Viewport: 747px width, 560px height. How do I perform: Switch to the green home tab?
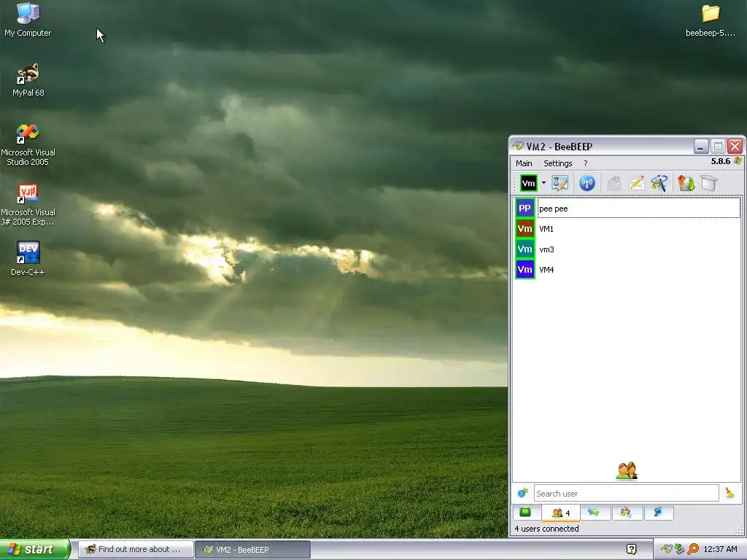pos(525,513)
